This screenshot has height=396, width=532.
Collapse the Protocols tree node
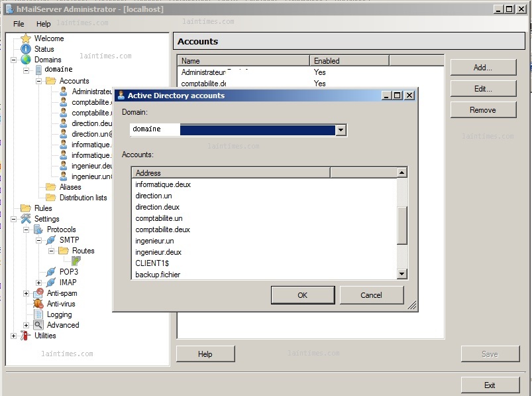click(x=26, y=230)
